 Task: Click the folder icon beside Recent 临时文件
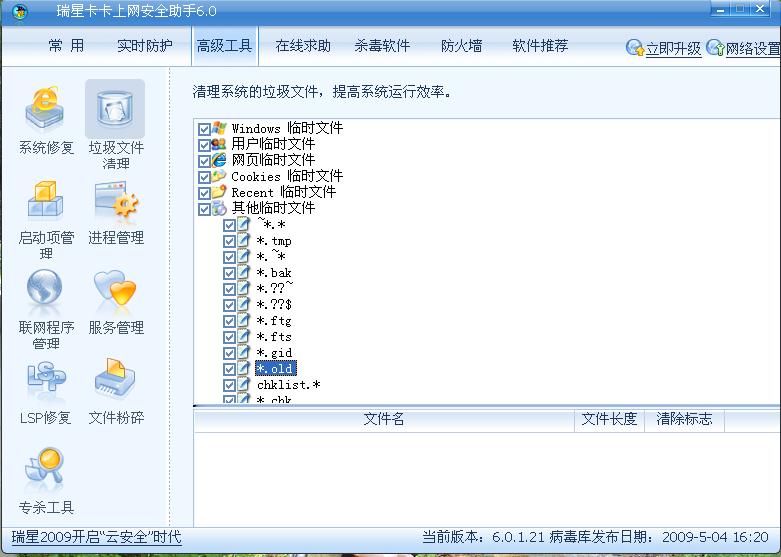[219, 192]
